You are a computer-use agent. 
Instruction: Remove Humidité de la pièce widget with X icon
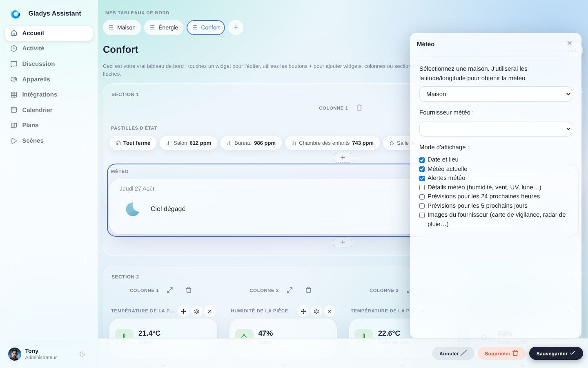coord(330,311)
